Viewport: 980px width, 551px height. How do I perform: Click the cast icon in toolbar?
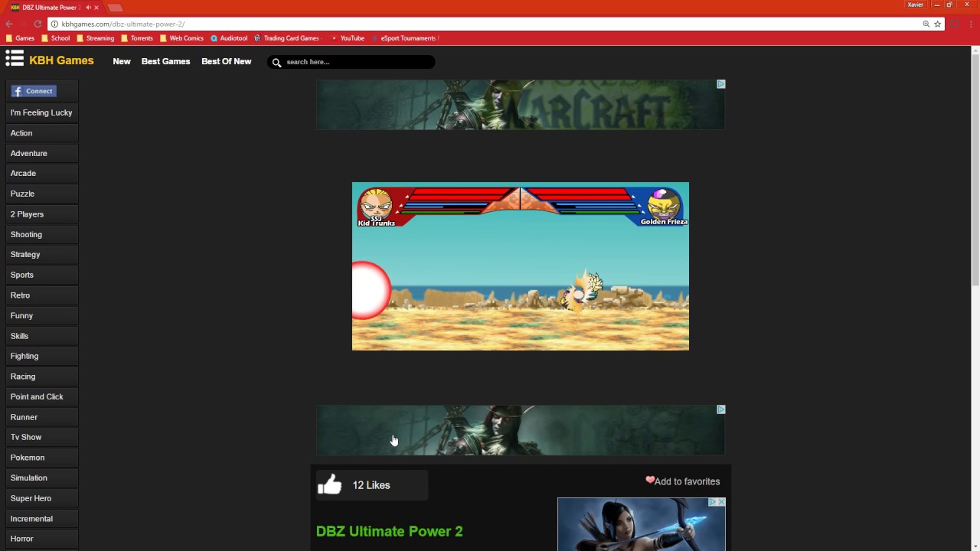coord(954,24)
